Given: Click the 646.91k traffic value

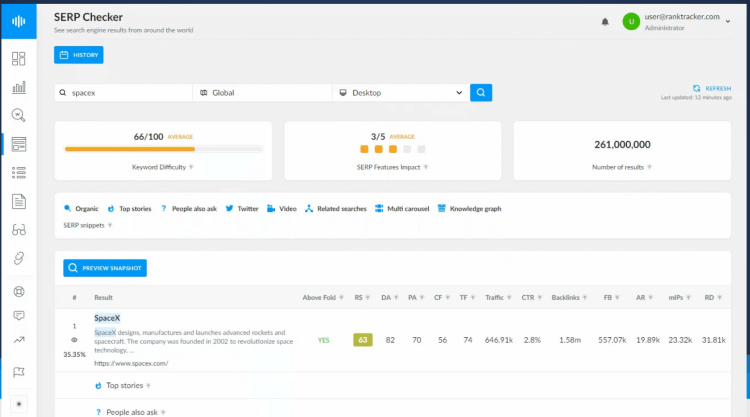Looking at the screenshot, I should tap(498, 340).
